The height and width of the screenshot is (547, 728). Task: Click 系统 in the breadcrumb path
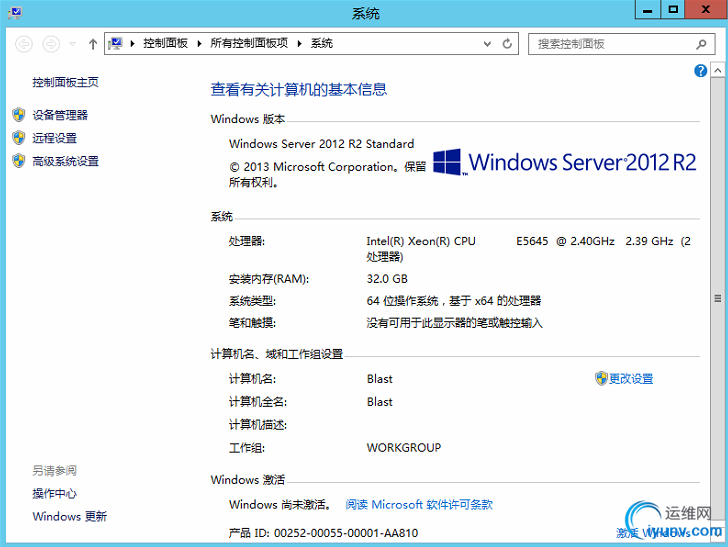tap(322, 43)
